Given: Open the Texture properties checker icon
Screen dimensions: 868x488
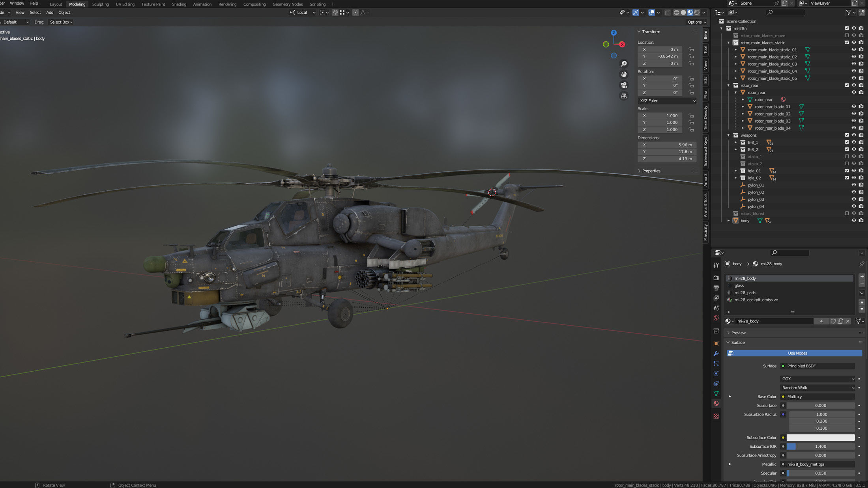Looking at the screenshot, I should click(716, 416).
